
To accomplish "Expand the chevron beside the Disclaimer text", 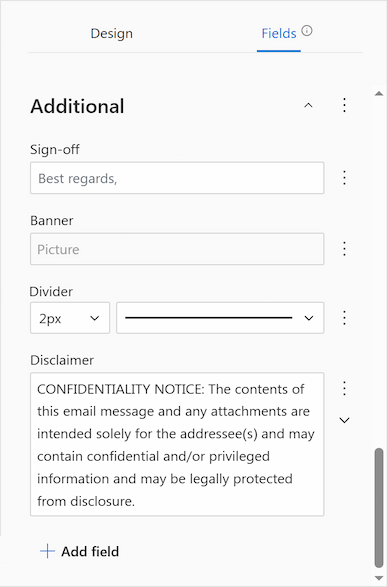I will (344, 420).
